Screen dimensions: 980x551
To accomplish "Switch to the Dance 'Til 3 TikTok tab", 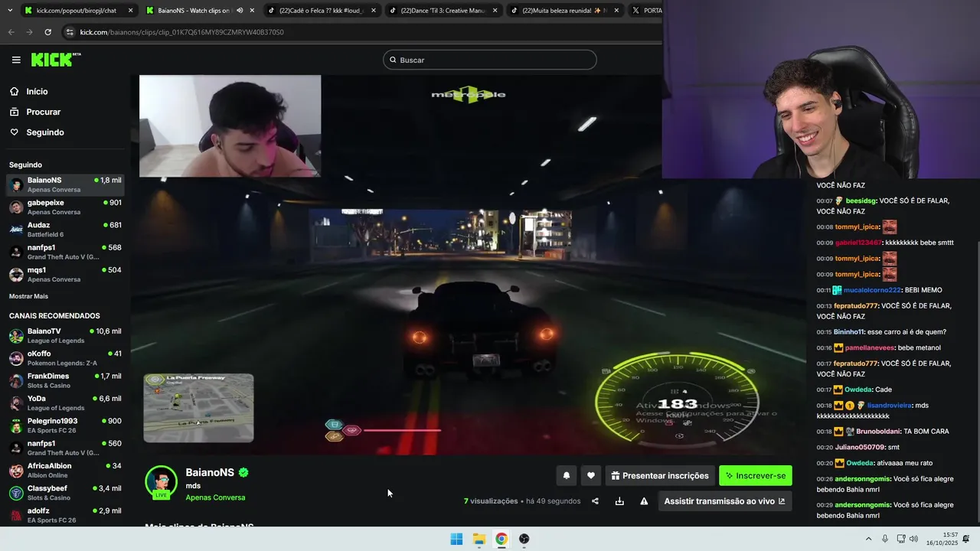I will pos(443,11).
